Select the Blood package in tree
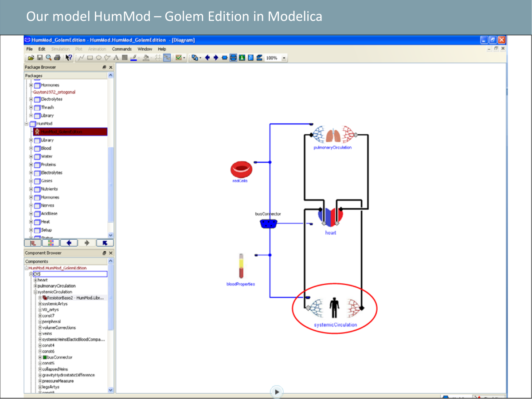The width and height of the screenshot is (532, 399). 46,148
